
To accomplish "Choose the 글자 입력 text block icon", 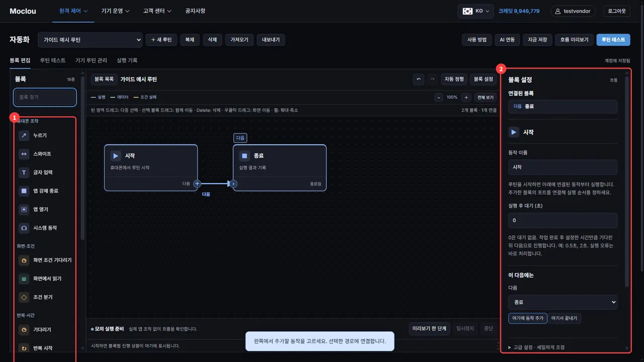I will click(x=24, y=172).
